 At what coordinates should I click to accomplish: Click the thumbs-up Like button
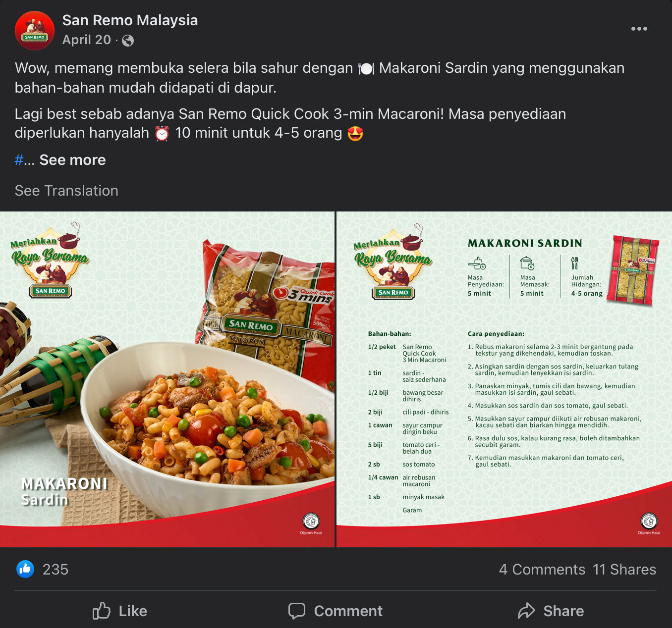[x=119, y=611]
